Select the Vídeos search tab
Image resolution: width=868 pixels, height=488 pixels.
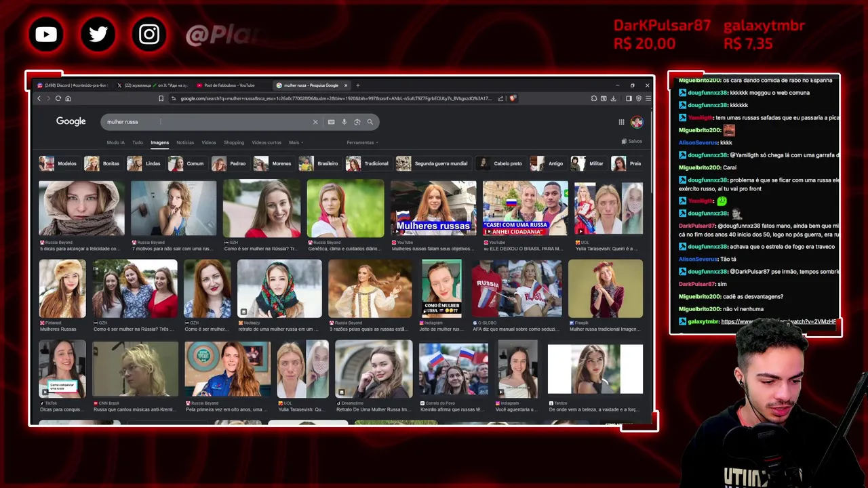click(209, 142)
